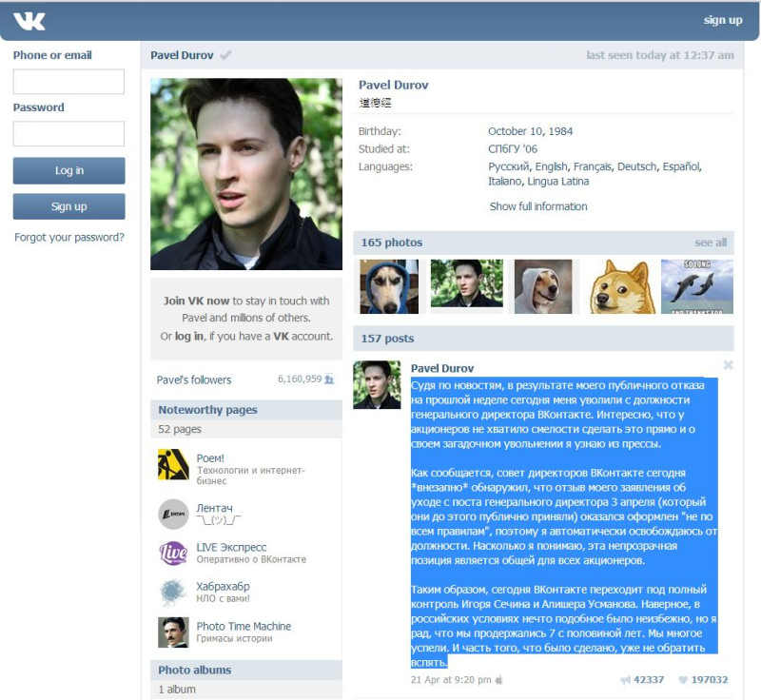Screen dimensions: 761x700
Task: Click the Phone or email field
Action: (68, 82)
